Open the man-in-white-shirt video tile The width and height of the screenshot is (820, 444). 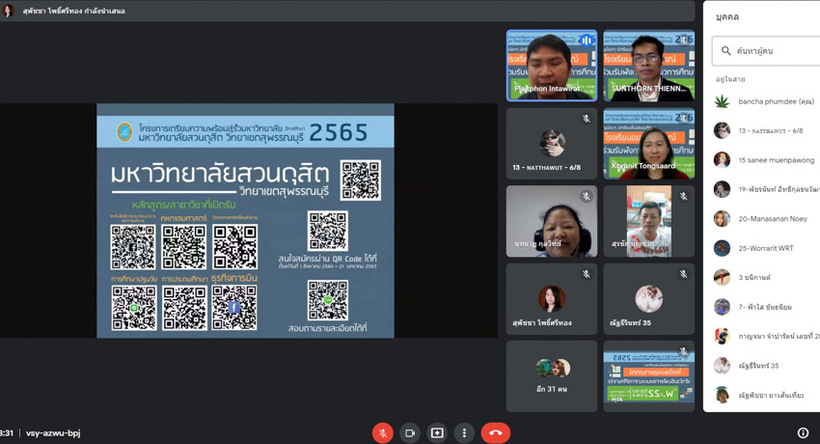649,221
